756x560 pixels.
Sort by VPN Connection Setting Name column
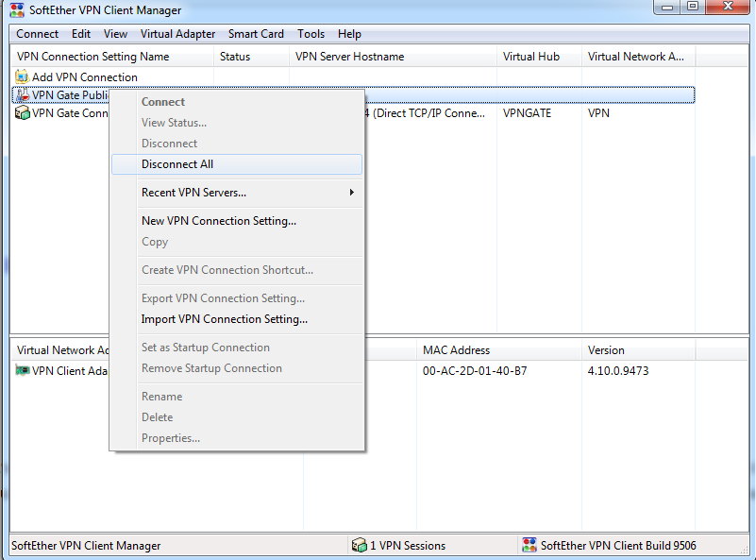[112, 57]
